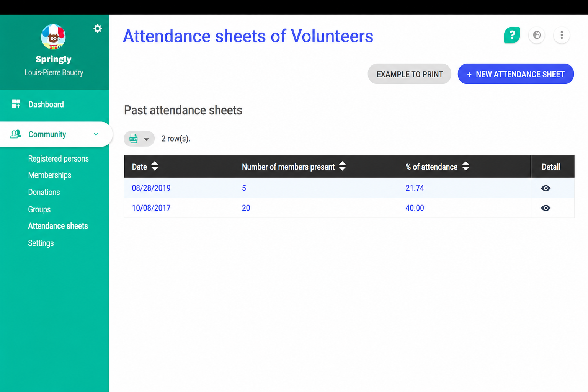Click the green help question mark icon
The height and width of the screenshot is (392, 588).
[x=512, y=35]
